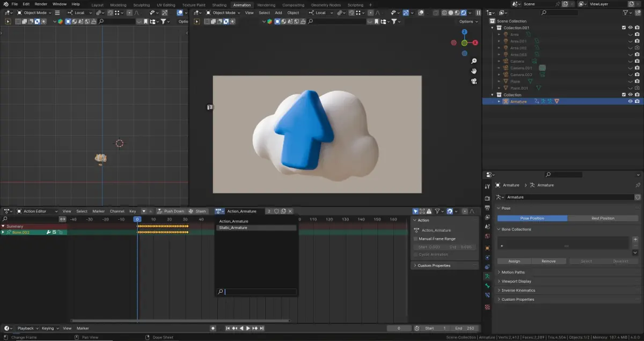The height and width of the screenshot is (341, 644).
Task: Select Rest Position button
Action: [603, 218]
